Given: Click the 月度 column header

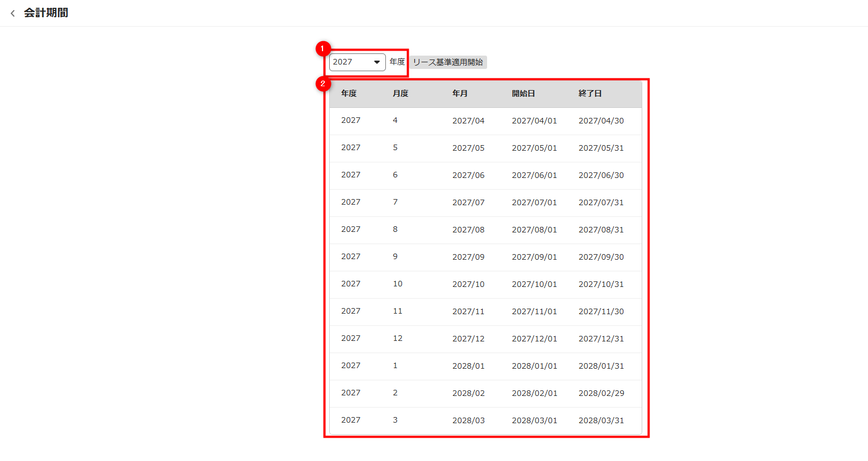Looking at the screenshot, I should point(400,93).
